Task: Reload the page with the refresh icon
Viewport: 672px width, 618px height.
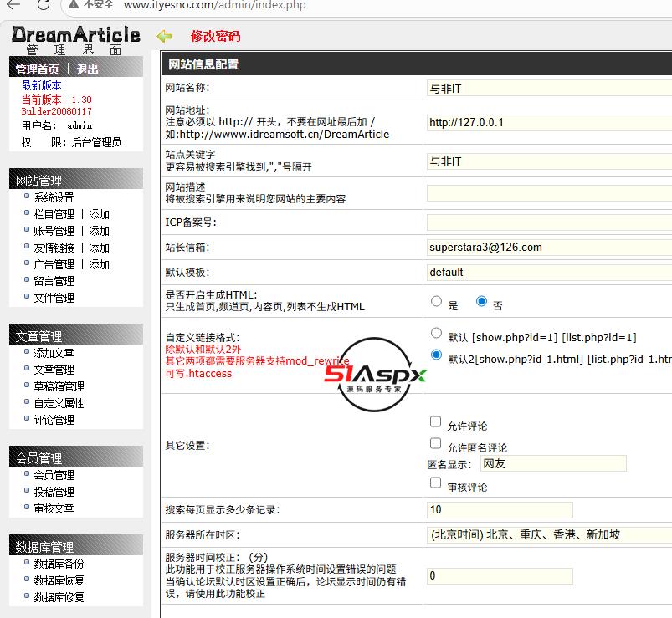Action: [44, 5]
